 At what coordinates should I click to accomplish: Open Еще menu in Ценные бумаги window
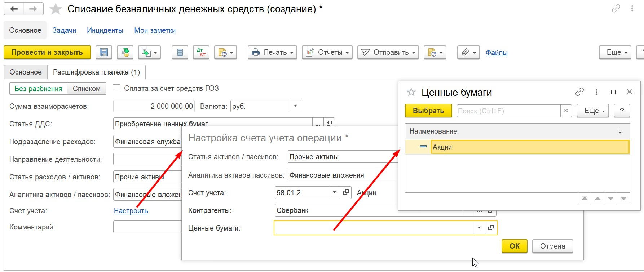click(593, 111)
